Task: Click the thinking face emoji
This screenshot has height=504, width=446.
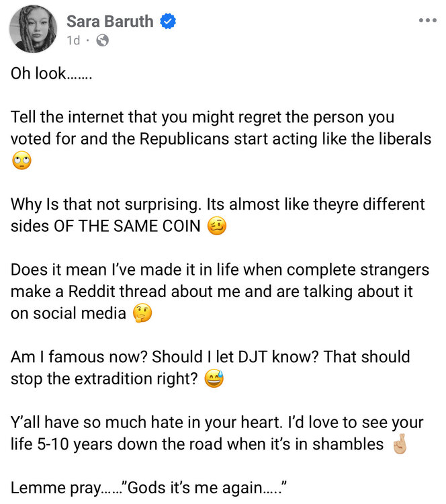Action: 142,313
